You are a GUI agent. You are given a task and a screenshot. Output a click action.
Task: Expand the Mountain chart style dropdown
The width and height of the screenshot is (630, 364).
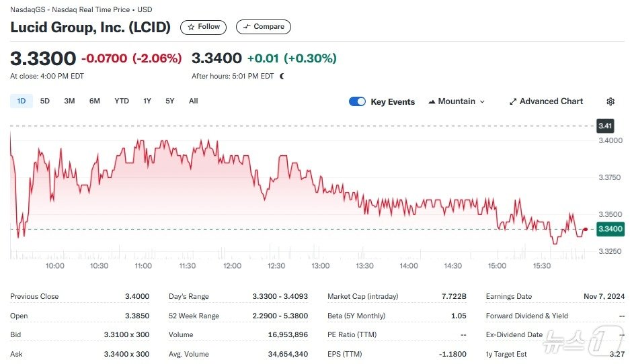tap(481, 101)
